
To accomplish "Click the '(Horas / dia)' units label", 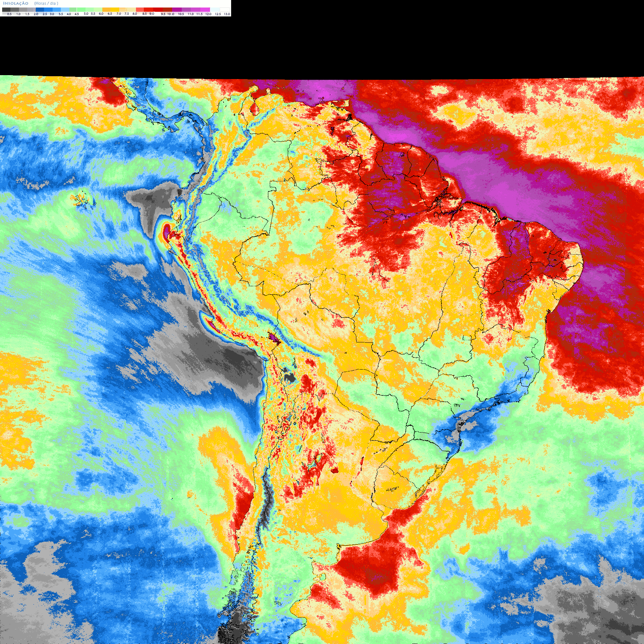I will point(46,3).
